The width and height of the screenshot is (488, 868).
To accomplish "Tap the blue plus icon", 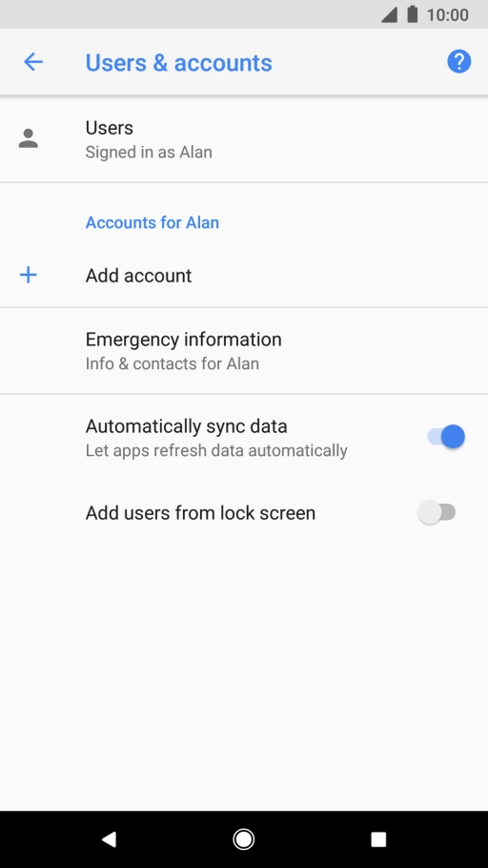I will pos(29,275).
